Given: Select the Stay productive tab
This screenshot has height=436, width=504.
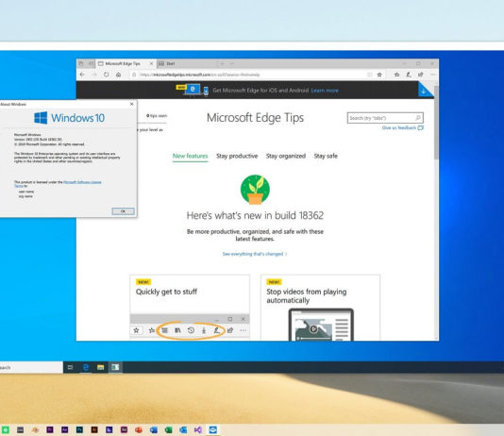Looking at the screenshot, I should 237,156.
